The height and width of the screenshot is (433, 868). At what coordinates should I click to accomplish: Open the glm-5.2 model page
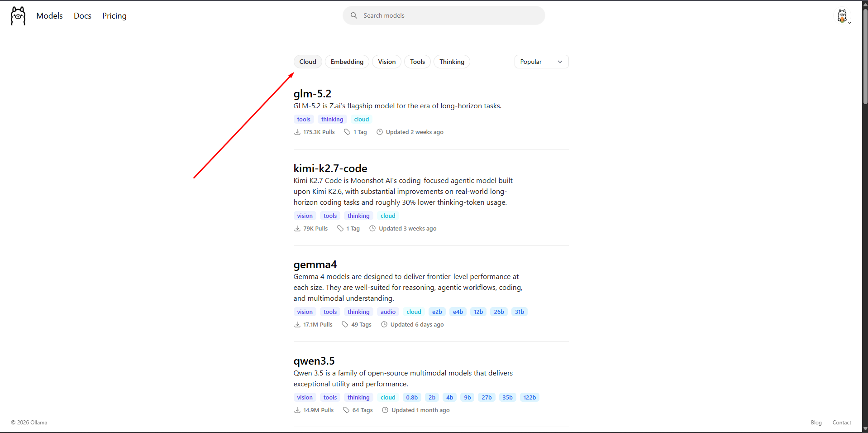click(312, 94)
